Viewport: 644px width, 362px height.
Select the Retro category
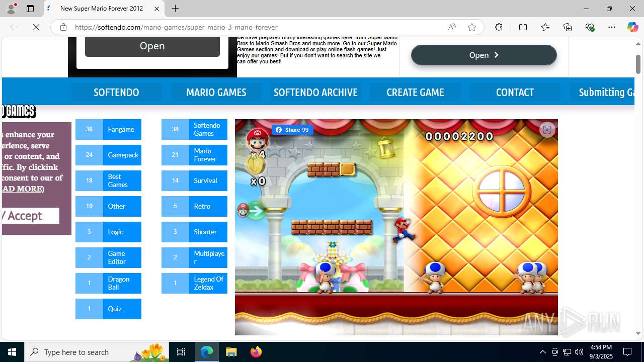pyautogui.click(x=194, y=206)
